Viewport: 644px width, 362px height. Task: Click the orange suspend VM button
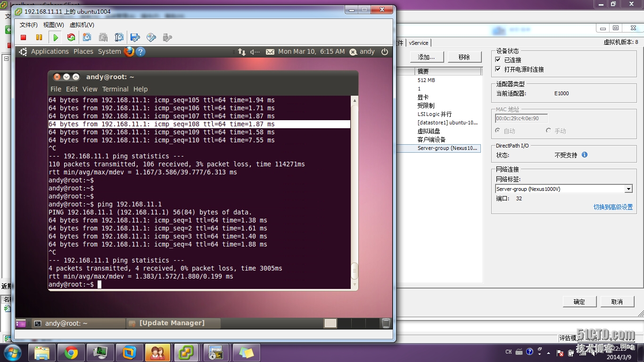[x=39, y=37]
